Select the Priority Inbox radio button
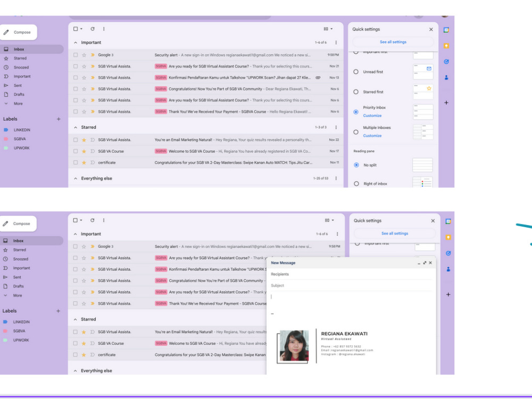Viewport: 532px width, 399px height. (x=356, y=112)
